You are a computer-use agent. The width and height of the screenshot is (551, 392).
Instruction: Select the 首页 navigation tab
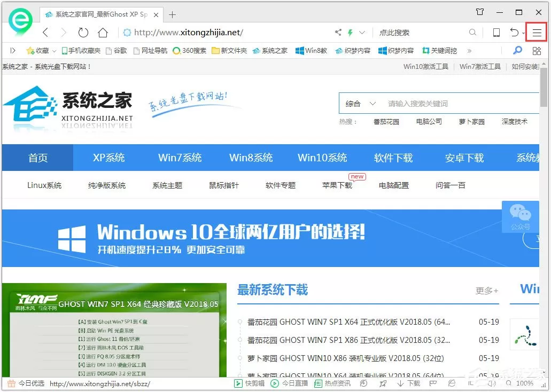[37, 158]
